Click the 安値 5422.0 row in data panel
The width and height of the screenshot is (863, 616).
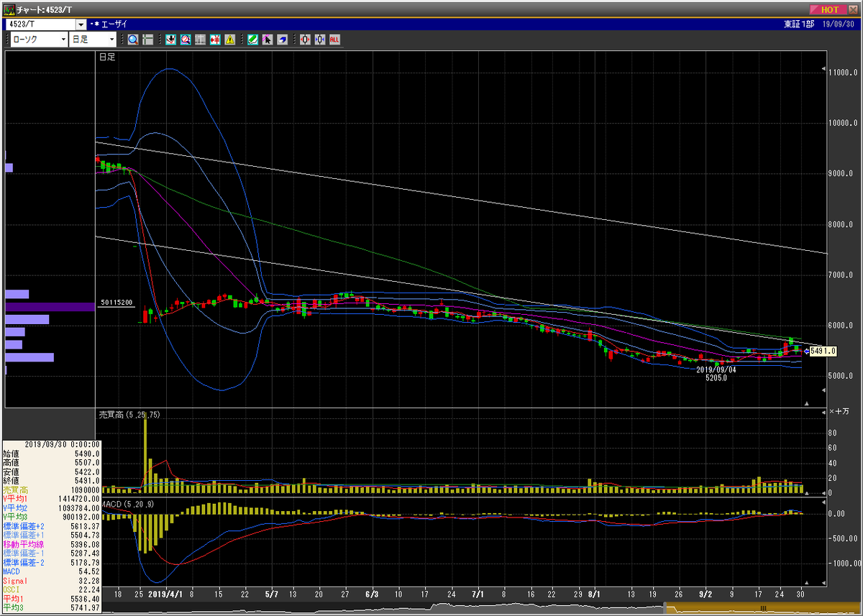(x=51, y=472)
